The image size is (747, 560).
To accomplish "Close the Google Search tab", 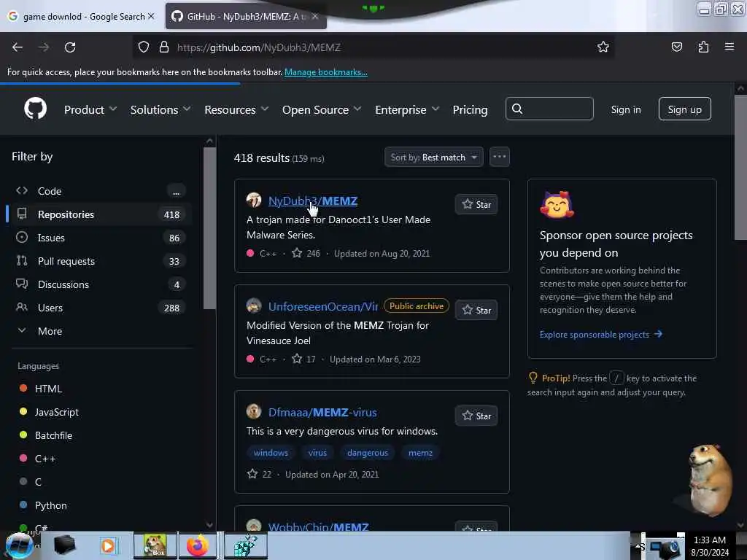I will point(152,16).
